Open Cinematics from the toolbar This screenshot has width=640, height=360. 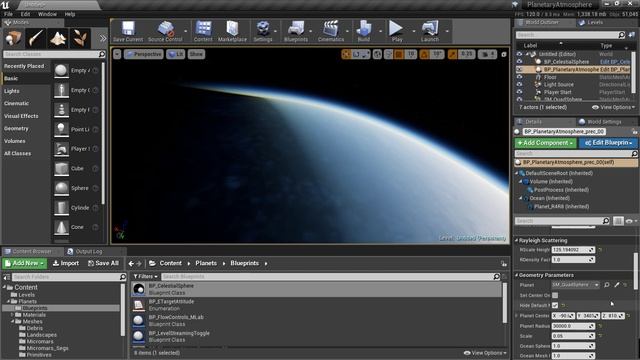(x=331, y=31)
